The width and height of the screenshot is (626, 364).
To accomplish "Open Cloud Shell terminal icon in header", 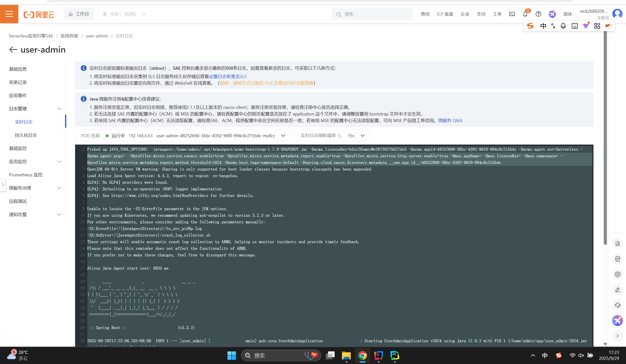I will pyautogui.click(x=512, y=14).
